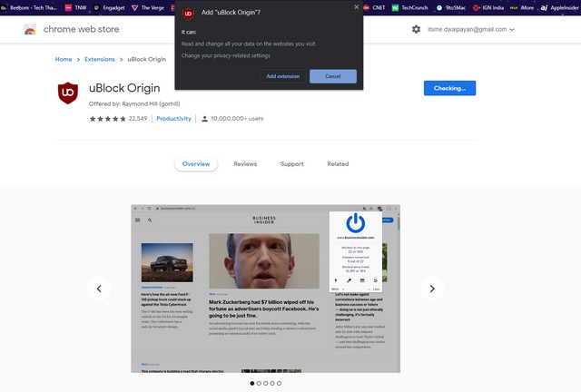Select the fourth carousel dot
This screenshot has height=392, width=581.
click(x=272, y=383)
